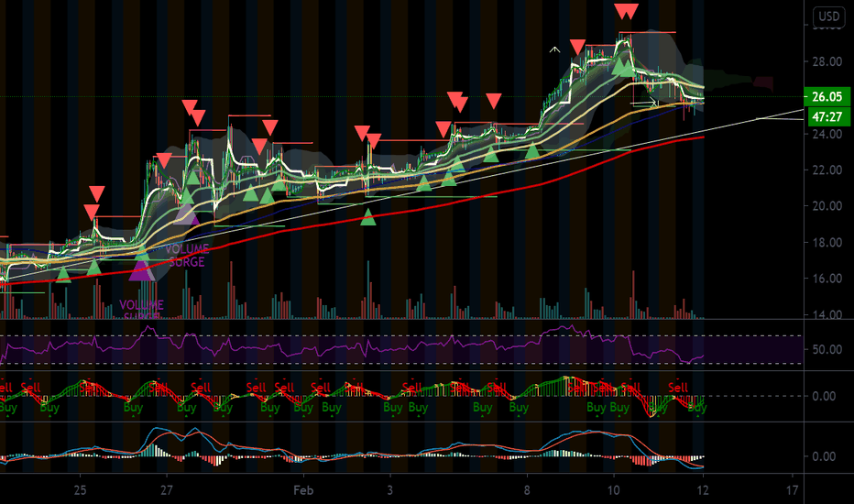Click the 0.00 value on Buy/Sell oscillator scale

coord(824,396)
